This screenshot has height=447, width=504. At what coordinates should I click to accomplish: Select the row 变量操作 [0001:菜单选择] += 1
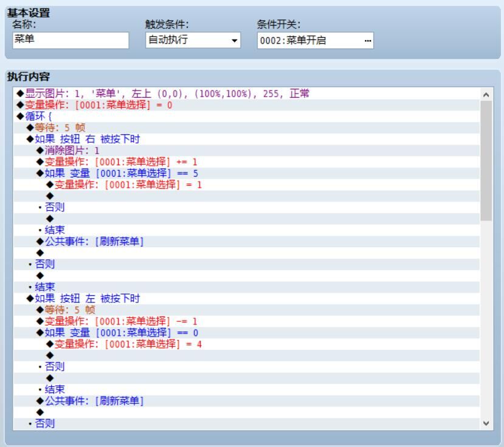point(247,162)
